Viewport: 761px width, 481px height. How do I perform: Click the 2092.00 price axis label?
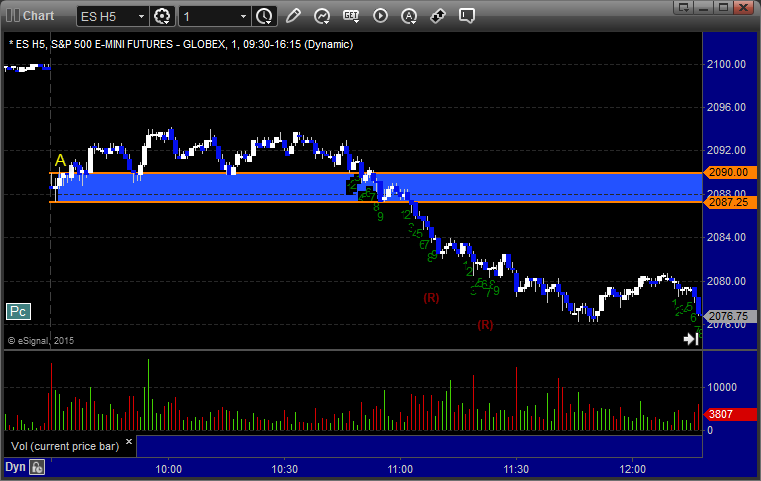[726, 150]
